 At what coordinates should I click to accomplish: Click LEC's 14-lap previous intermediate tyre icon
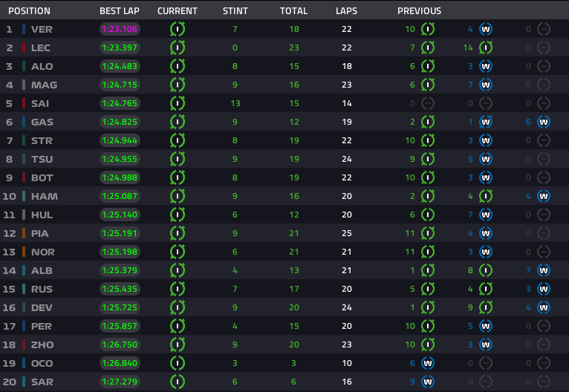pyautogui.click(x=486, y=48)
